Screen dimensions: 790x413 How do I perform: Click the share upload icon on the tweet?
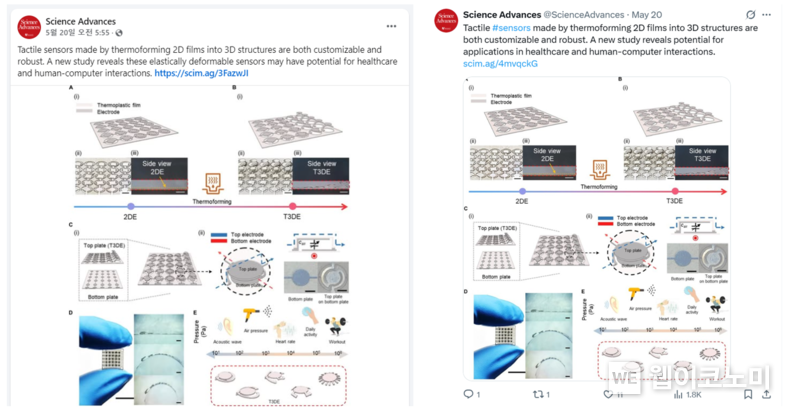(766, 394)
